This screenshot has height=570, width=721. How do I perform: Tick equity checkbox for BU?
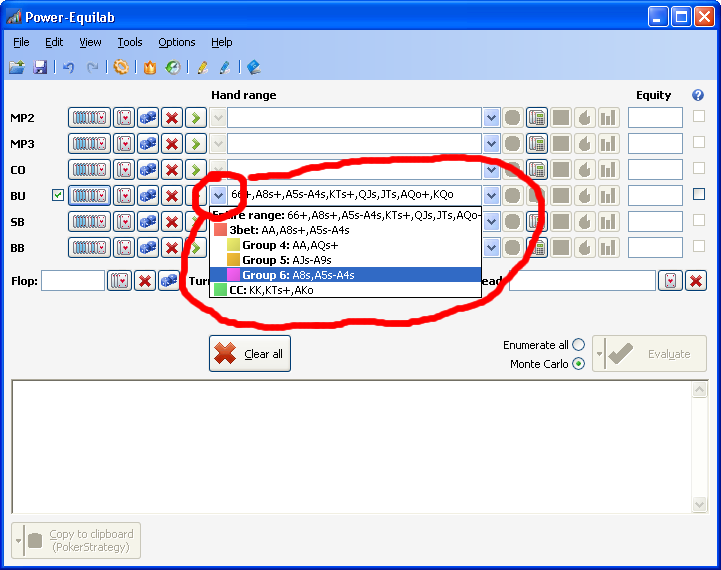click(x=699, y=194)
